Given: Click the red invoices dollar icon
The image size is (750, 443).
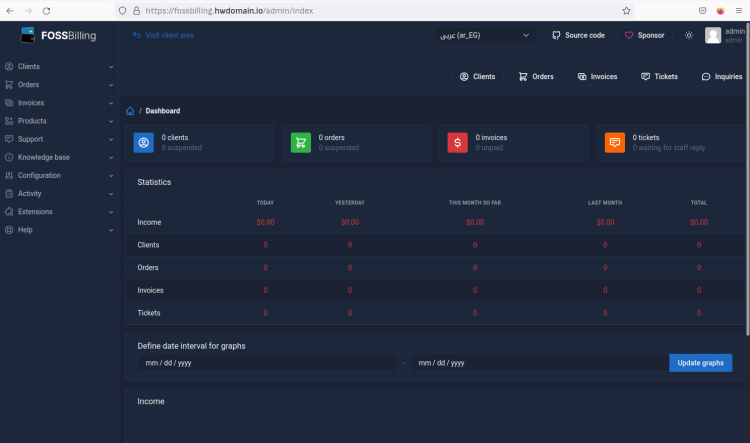Looking at the screenshot, I should [x=457, y=143].
